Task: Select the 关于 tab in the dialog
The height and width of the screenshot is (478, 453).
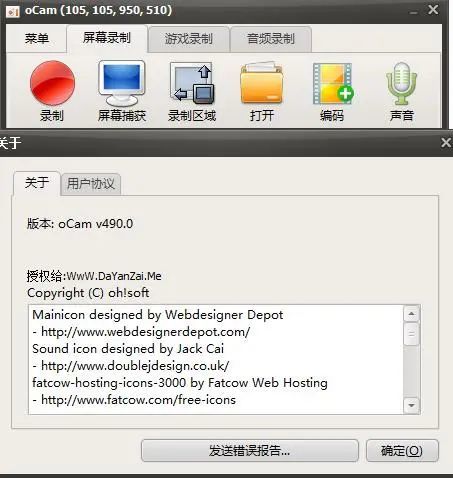Action: click(x=37, y=183)
